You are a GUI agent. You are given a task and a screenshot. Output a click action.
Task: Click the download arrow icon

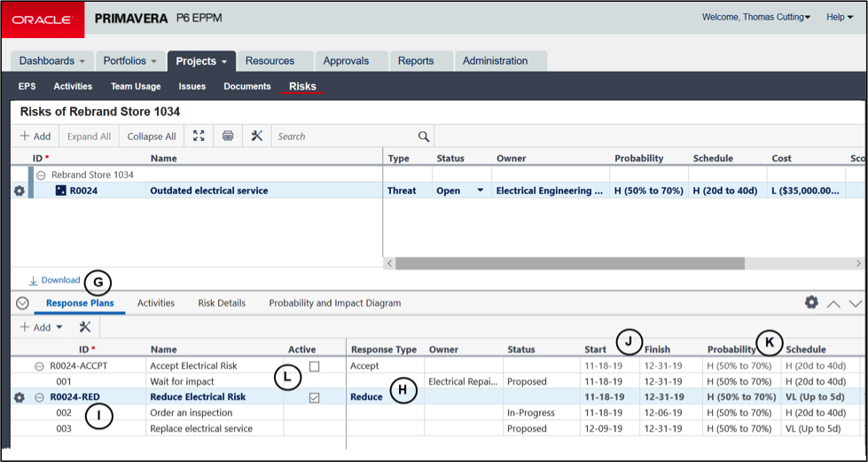(33, 280)
